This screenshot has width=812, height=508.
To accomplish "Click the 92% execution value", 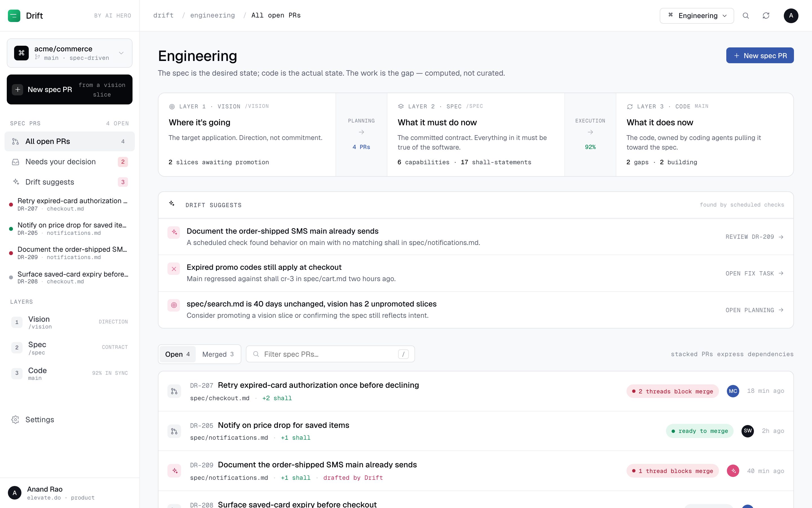I will point(590,147).
